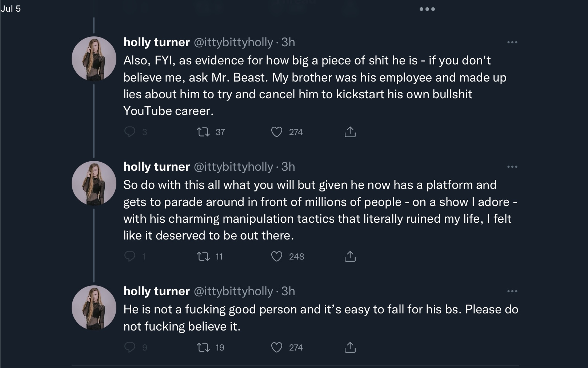Like the last tweet with 9 replies
Image resolution: width=588 pixels, height=368 pixels.
click(x=277, y=347)
